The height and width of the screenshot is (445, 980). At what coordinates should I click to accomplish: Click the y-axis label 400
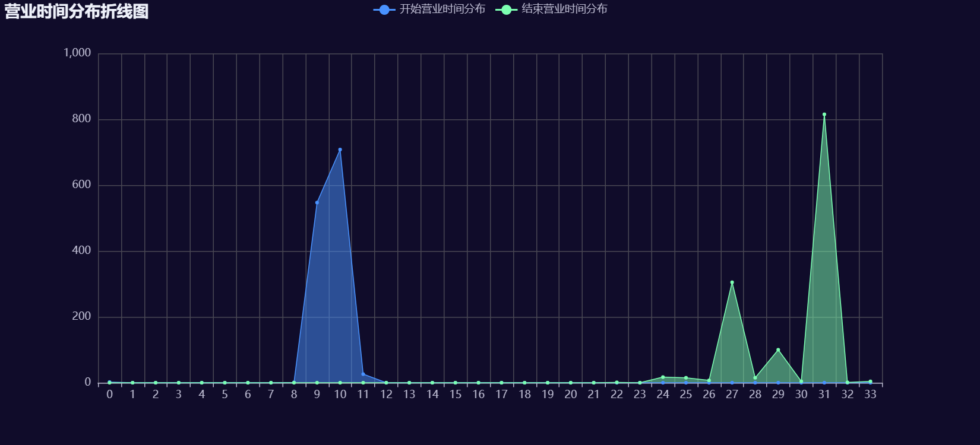coord(81,250)
